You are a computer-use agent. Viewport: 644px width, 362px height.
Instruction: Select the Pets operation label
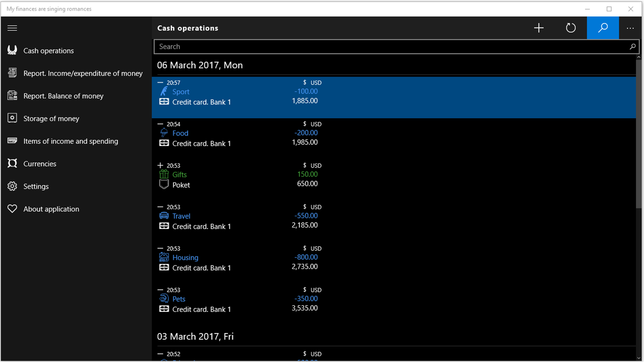coord(178,299)
